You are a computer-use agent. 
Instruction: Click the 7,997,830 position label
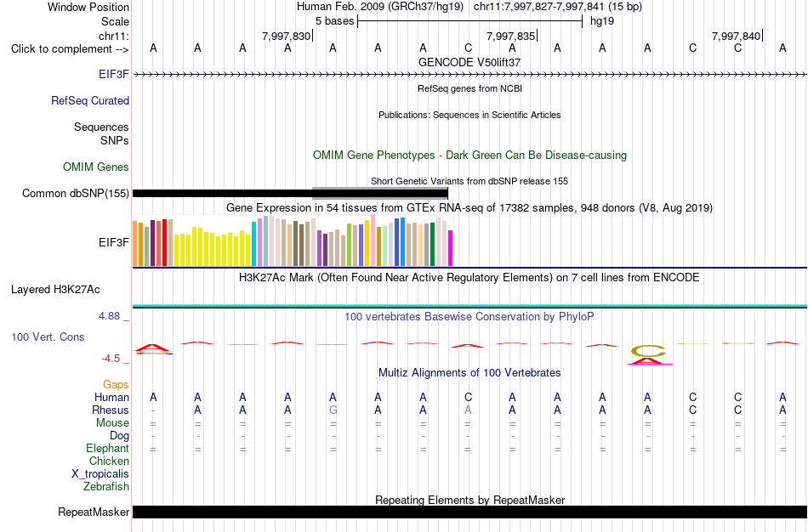coord(286,36)
